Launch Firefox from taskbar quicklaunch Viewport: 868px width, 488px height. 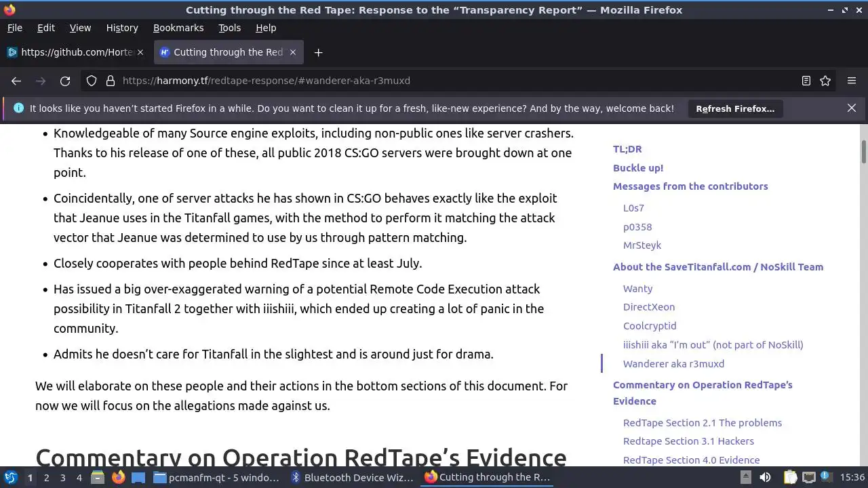(x=118, y=478)
